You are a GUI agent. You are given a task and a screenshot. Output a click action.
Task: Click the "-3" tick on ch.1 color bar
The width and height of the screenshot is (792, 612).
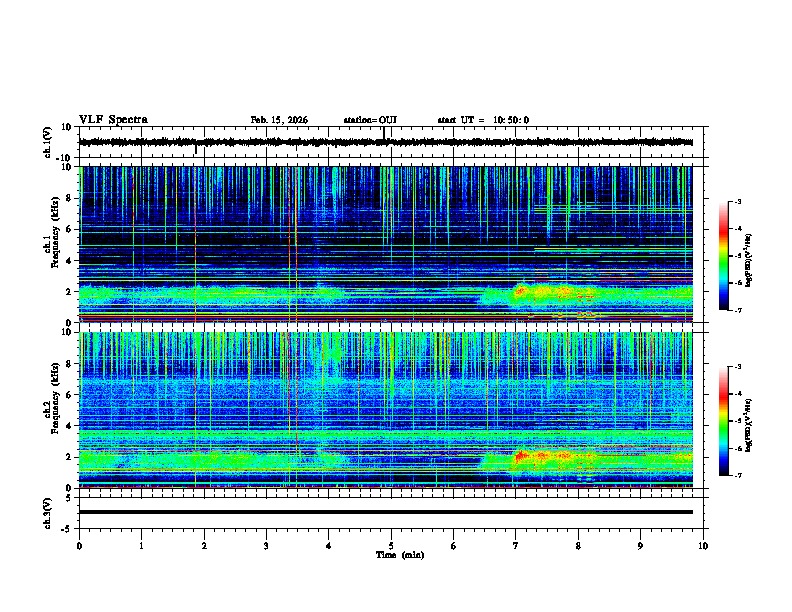click(x=737, y=201)
